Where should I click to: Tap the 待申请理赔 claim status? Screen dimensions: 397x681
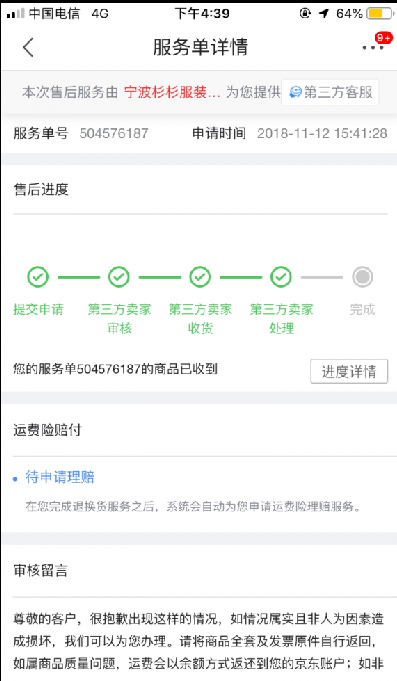click(x=60, y=477)
